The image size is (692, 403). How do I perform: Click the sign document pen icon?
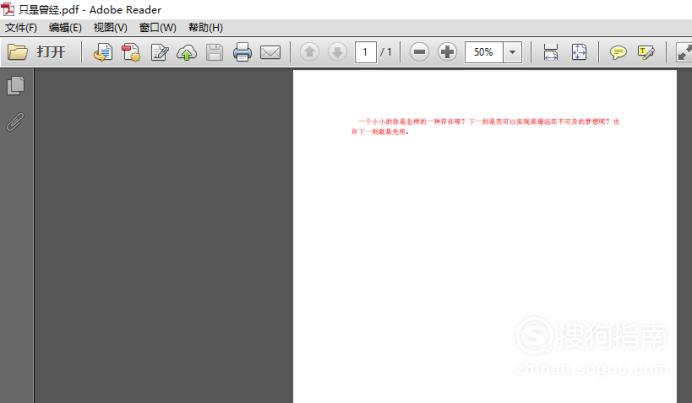159,53
